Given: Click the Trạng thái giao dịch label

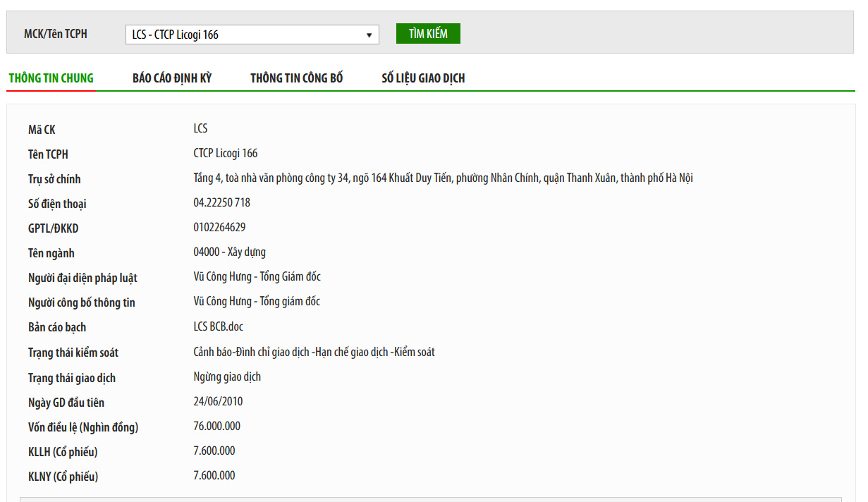Looking at the screenshot, I should [x=72, y=378].
